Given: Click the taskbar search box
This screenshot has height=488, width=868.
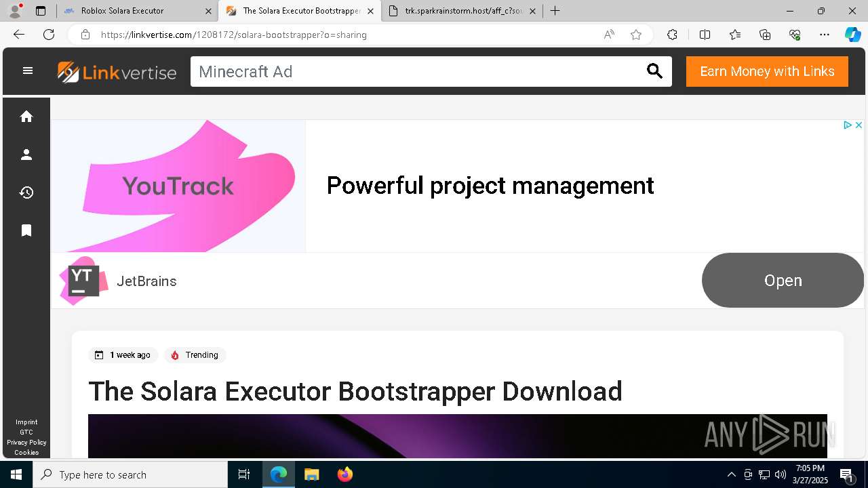Looking at the screenshot, I should pyautogui.click(x=130, y=474).
